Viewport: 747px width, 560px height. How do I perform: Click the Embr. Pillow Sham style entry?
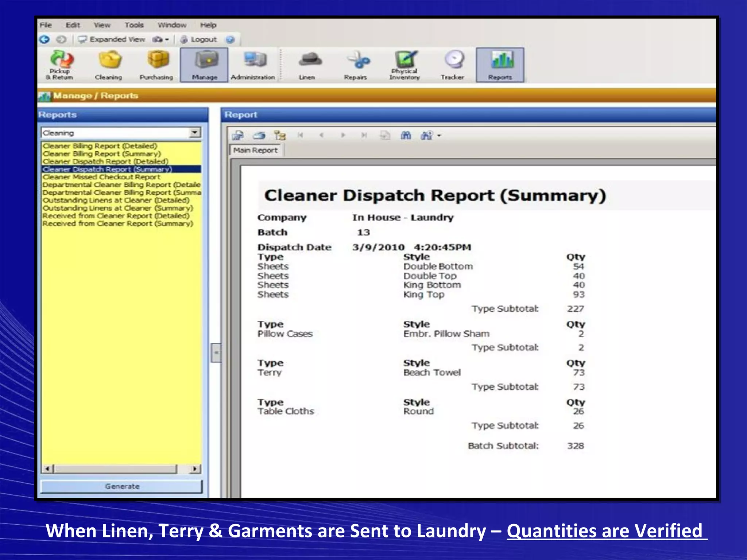pyautogui.click(x=446, y=334)
